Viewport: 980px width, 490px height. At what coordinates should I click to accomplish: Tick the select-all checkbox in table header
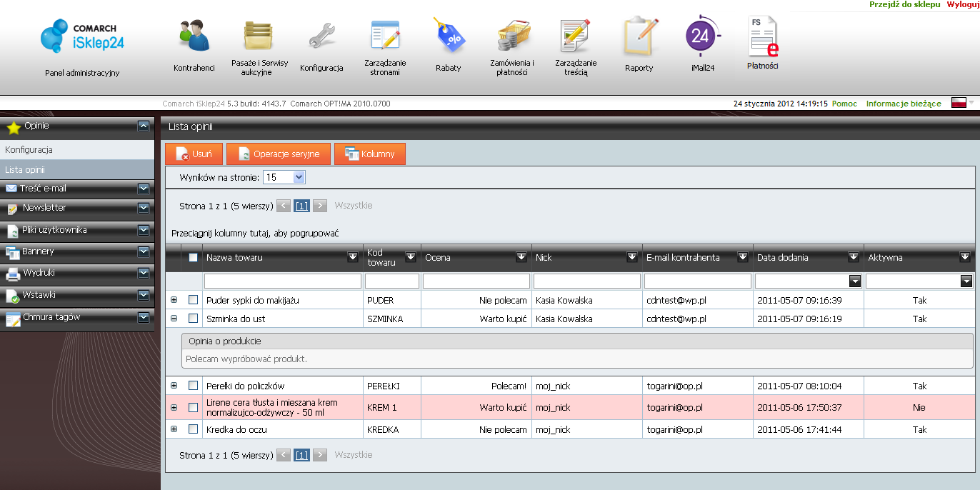194,258
